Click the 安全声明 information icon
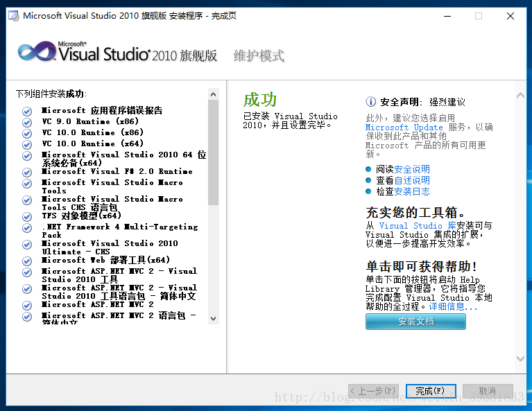 point(370,101)
